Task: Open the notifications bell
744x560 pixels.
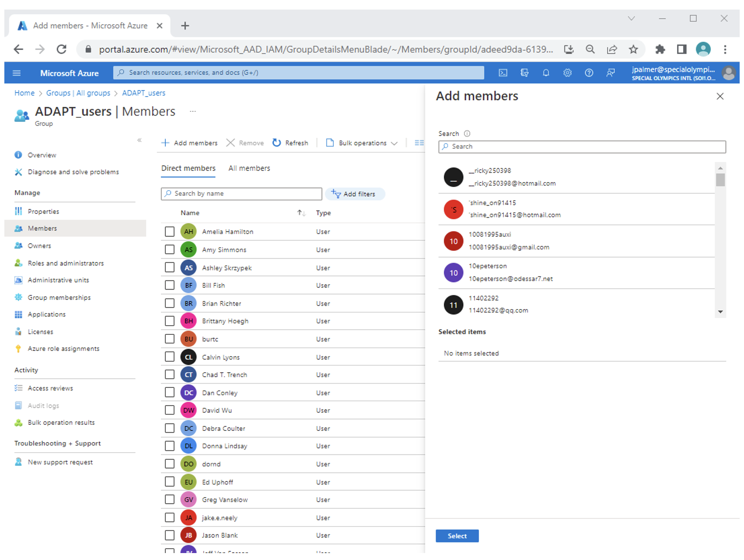Action: [x=546, y=73]
